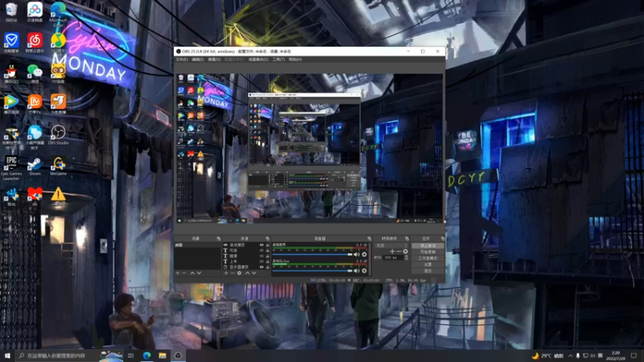The width and height of the screenshot is (644, 362).
Task: Open 编辑(E) menu
Action: [x=198, y=60]
